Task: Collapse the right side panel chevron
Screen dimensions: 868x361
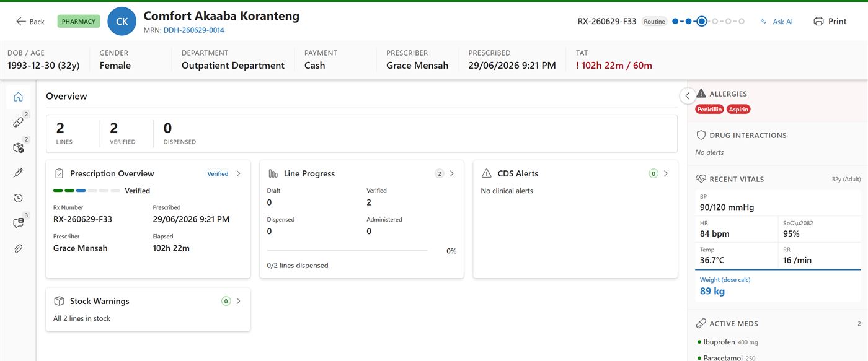Action: tap(687, 96)
